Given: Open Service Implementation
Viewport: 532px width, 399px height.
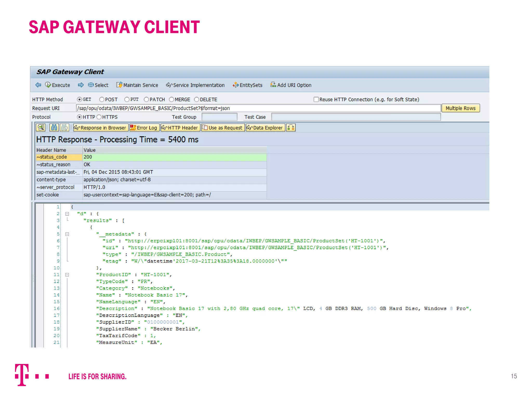Looking at the screenshot, I should pyautogui.click(x=195, y=85).
